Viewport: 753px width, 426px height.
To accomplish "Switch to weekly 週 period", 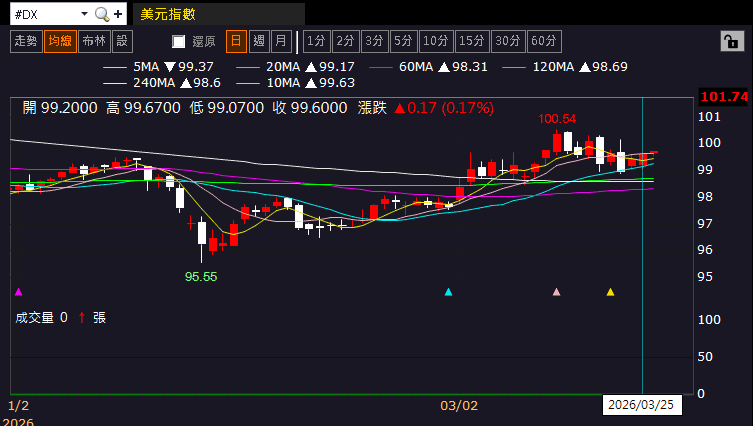I will pyautogui.click(x=259, y=41).
